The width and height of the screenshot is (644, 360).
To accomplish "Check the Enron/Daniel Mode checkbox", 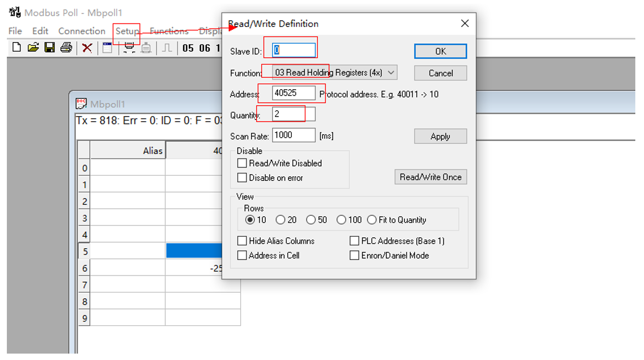I will tap(354, 256).
